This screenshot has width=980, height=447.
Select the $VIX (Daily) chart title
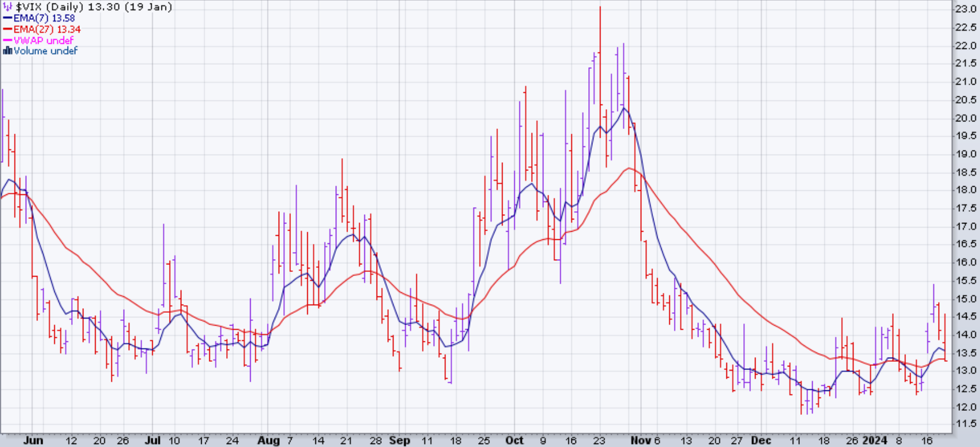click(x=94, y=7)
